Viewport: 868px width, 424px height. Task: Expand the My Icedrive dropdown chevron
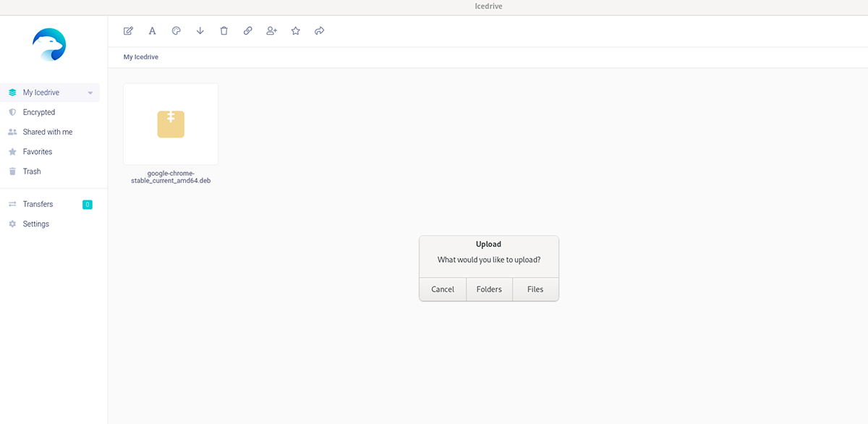[x=90, y=93]
